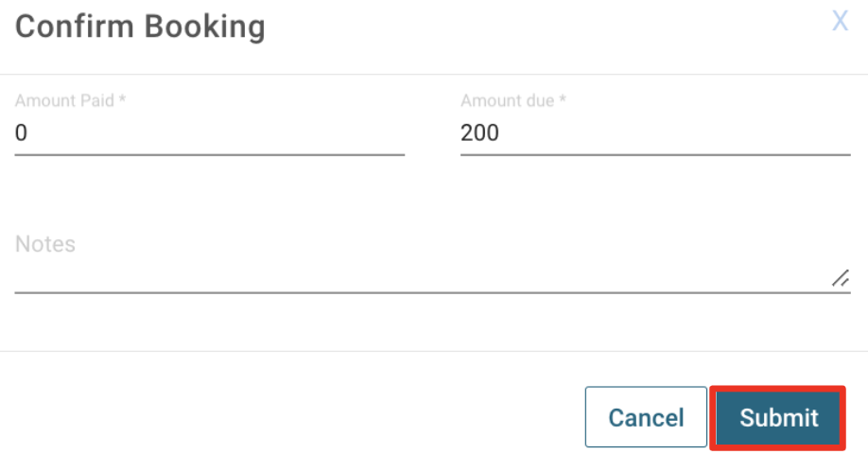The image size is (868, 454).
Task: Focus the Amount Paid input field
Action: tap(210, 133)
